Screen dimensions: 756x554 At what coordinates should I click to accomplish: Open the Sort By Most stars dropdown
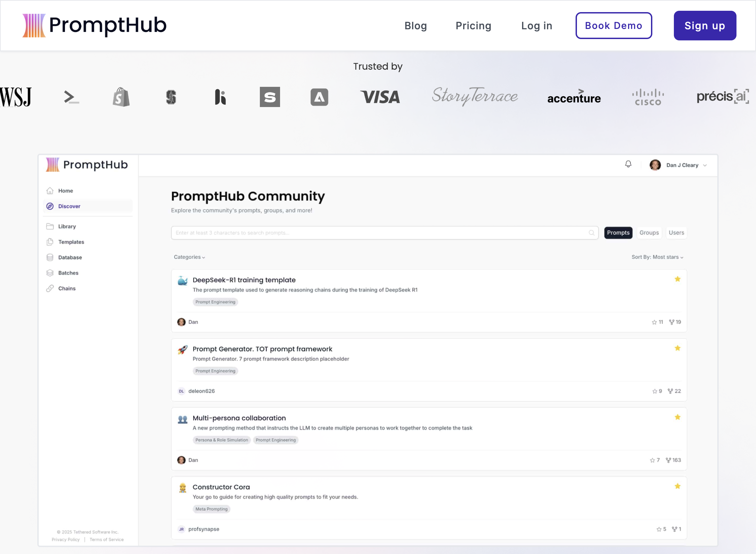pos(657,257)
